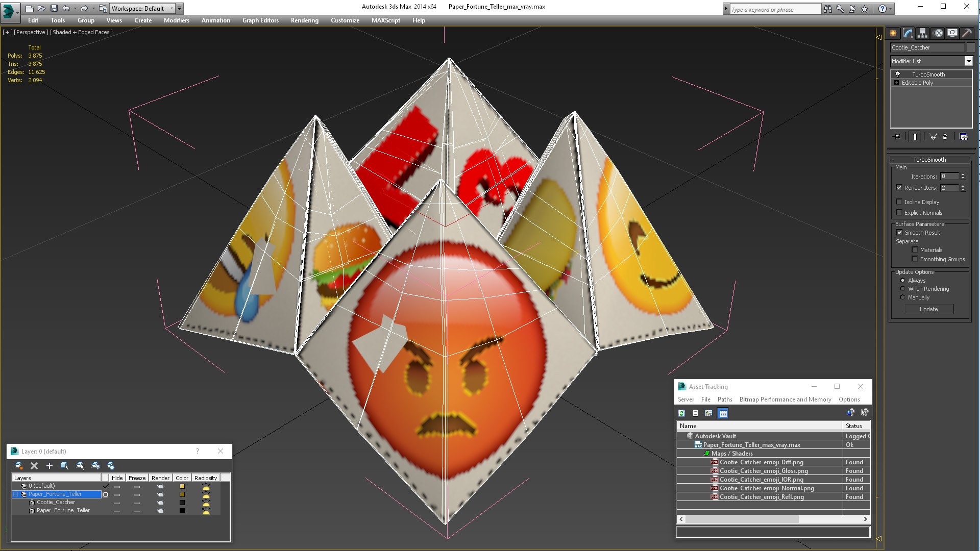This screenshot has height=551, width=980.
Task: Click Paper_Fortune_Teller layer color swatch
Action: [182, 494]
